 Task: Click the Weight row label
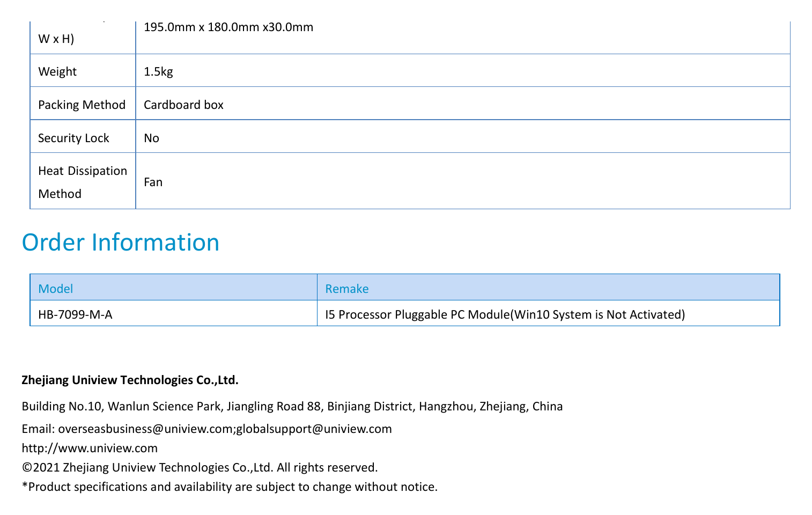pyautogui.click(x=57, y=71)
